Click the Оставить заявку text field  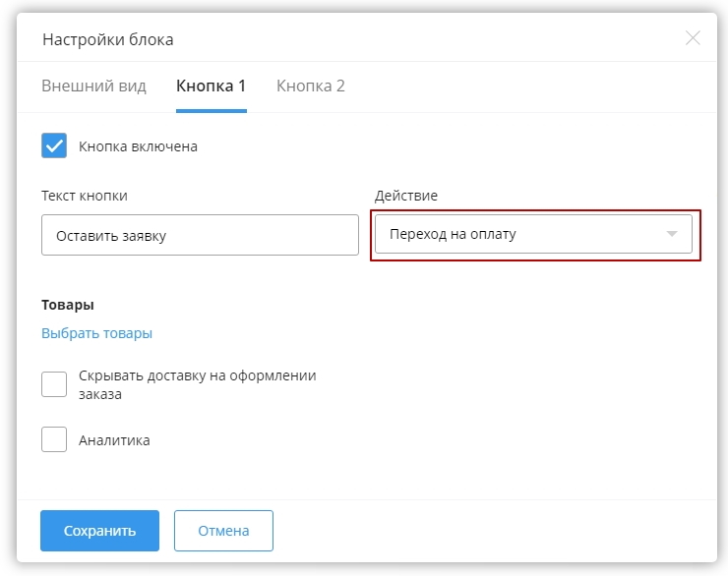(200, 235)
